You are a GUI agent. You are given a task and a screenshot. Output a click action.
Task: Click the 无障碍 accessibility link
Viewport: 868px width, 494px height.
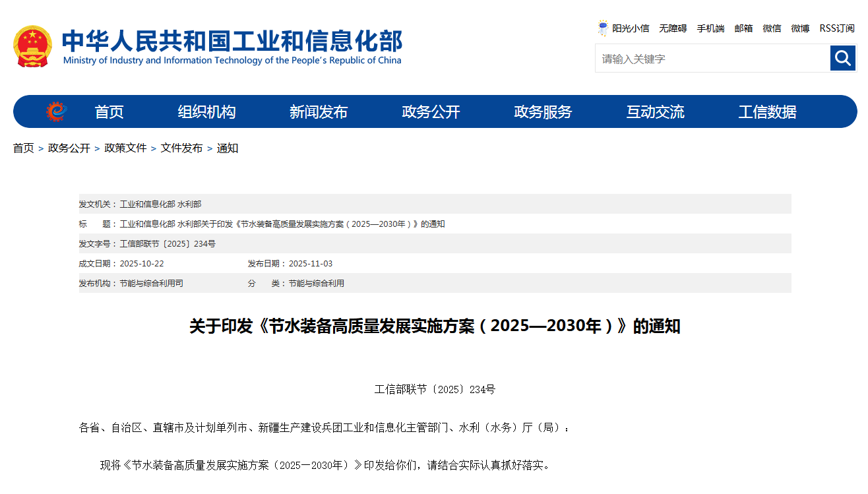point(673,28)
